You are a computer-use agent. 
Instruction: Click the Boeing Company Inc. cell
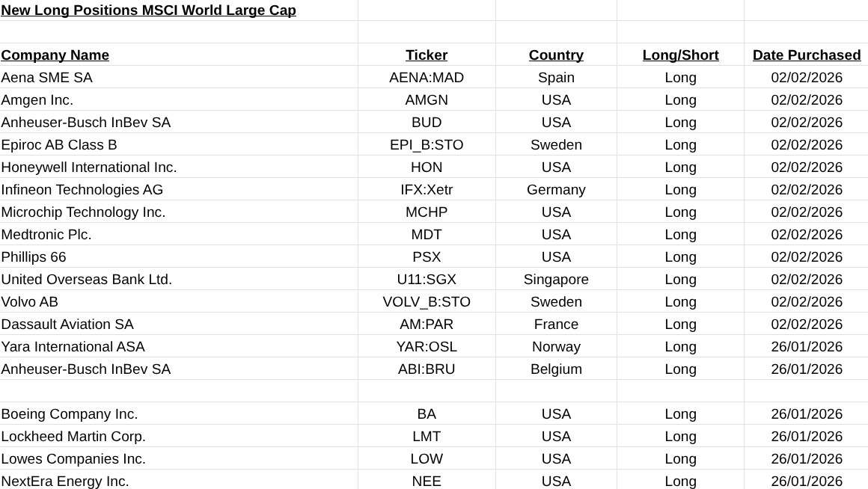click(70, 414)
